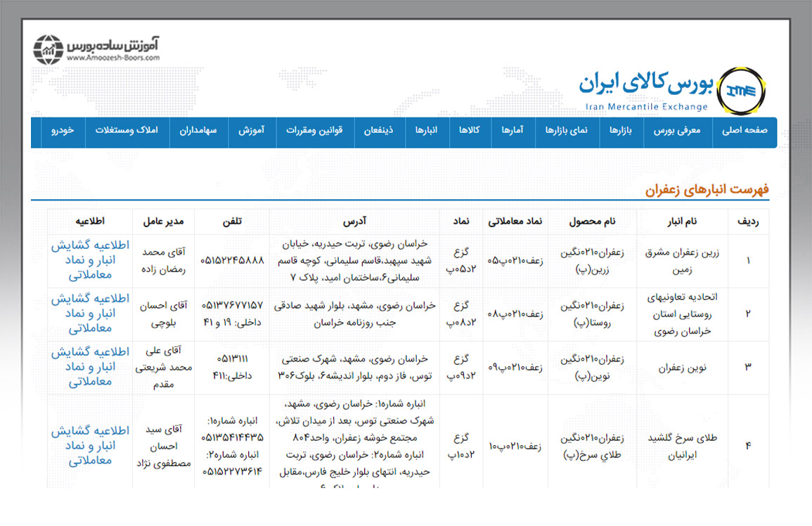Go to نمای بازارها menu item
The height and width of the screenshot is (526, 812).
567,131
